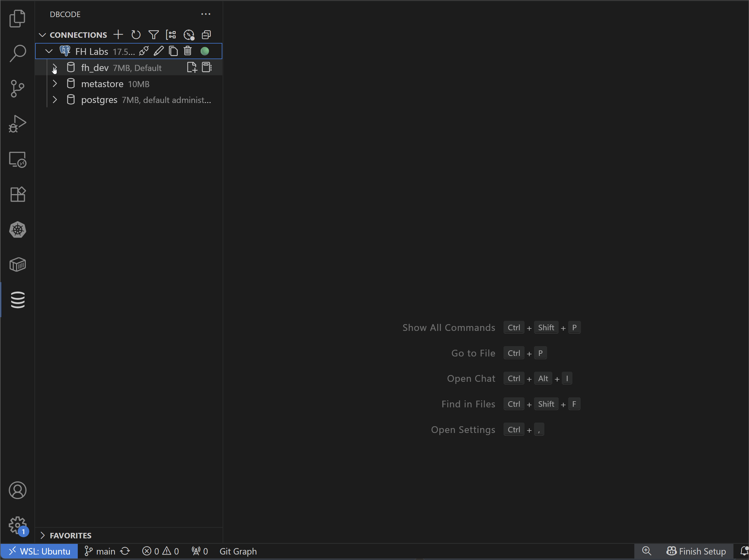The height and width of the screenshot is (560, 749).
Task: Filter the connections tree
Action: pos(153,34)
